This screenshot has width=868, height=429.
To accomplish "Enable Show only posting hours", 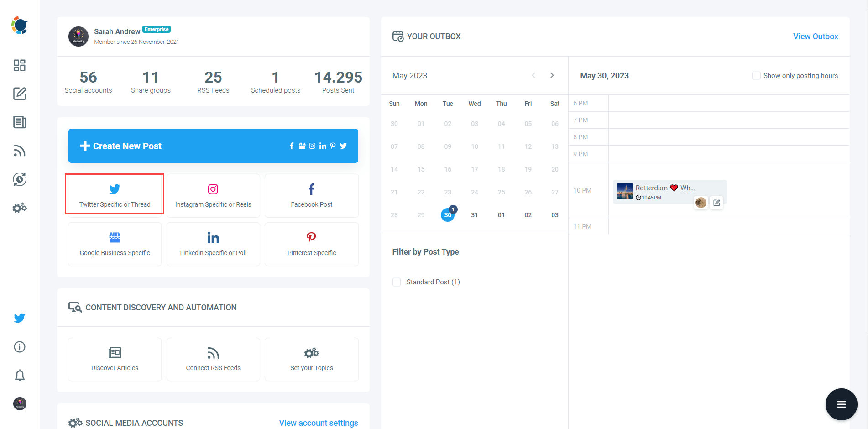I will coord(756,75).
